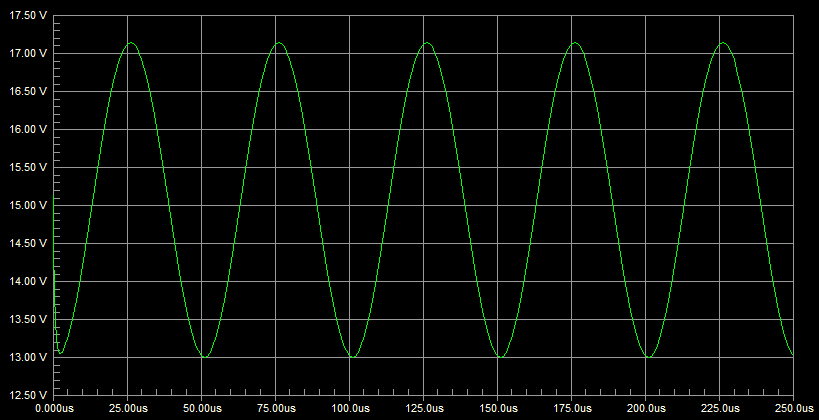Click the 175.0us time label
The width and height of the screenshot is (819, 420).
pos(571,408)
